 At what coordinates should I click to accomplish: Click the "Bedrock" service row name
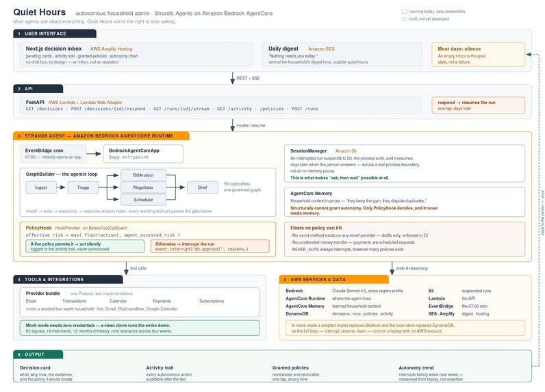[294, 291]
